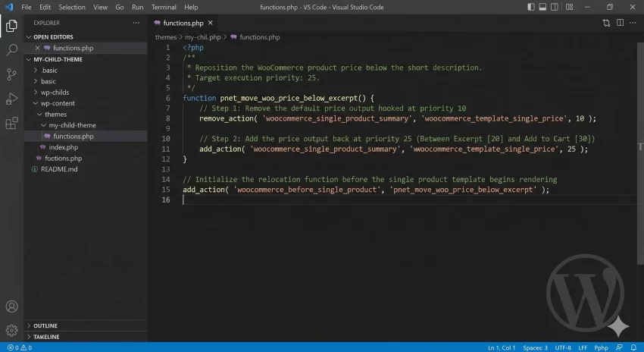
Task: Open the customize layout icon
Action: (x=569, y=7)
